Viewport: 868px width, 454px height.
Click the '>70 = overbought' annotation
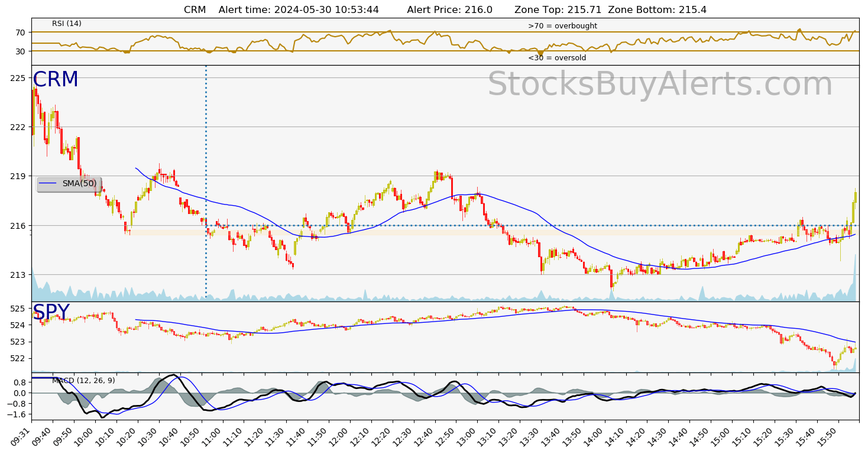click(x=562, y=26)
